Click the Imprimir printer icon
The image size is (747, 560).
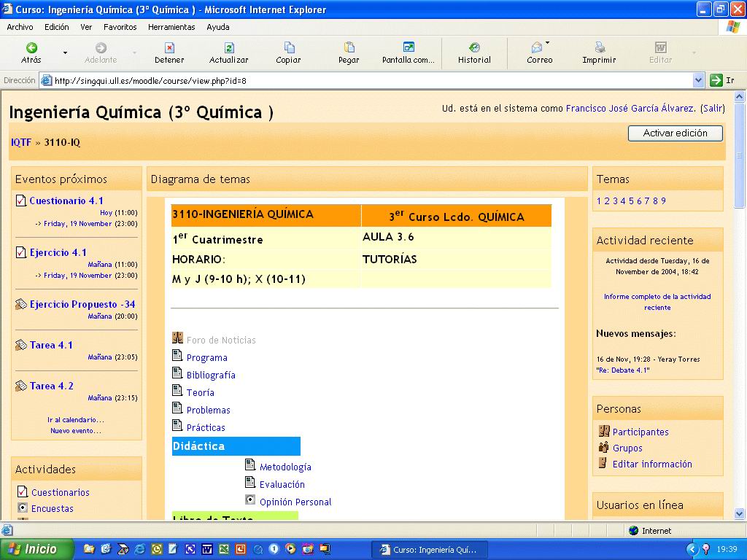coord(599,47)
